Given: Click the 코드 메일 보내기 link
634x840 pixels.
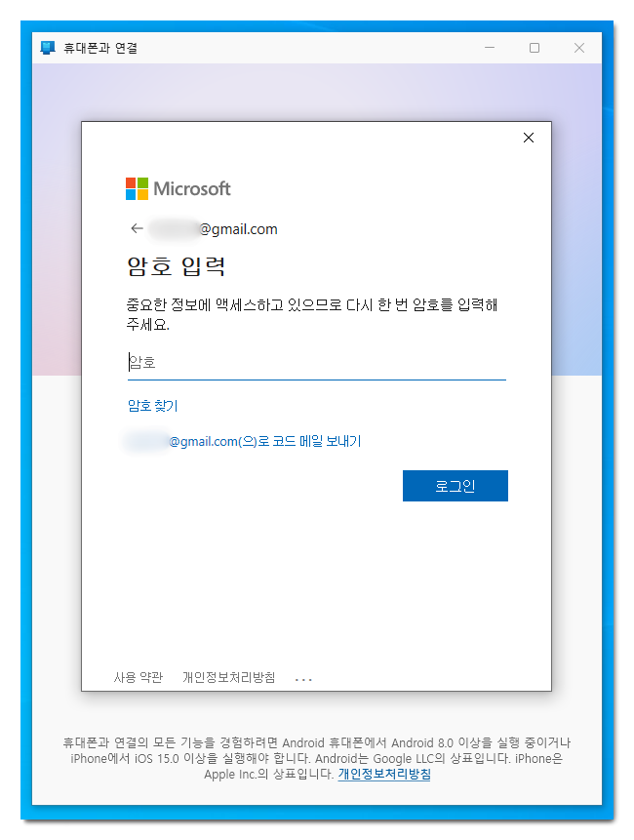Looking at the screenshot, I should [x=244, y=441].
